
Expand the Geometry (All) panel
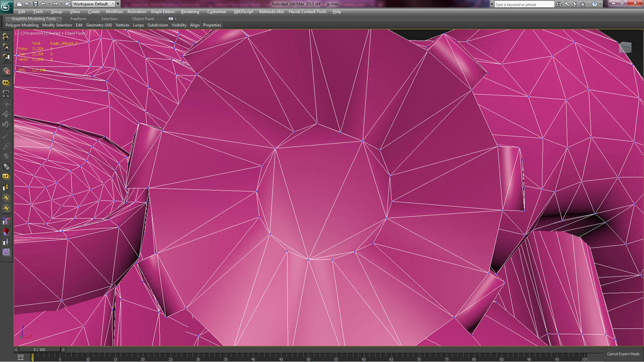pyautogui.click(x=99, y=25)
